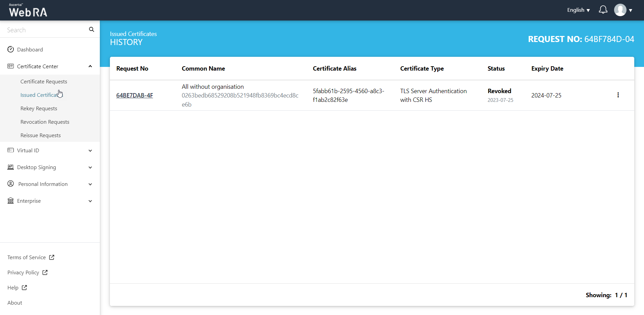The height and width of the screenshot is (315, 644).
Task: Open request 64BE7DAB-4F link
Action: (x=134, y=95)
